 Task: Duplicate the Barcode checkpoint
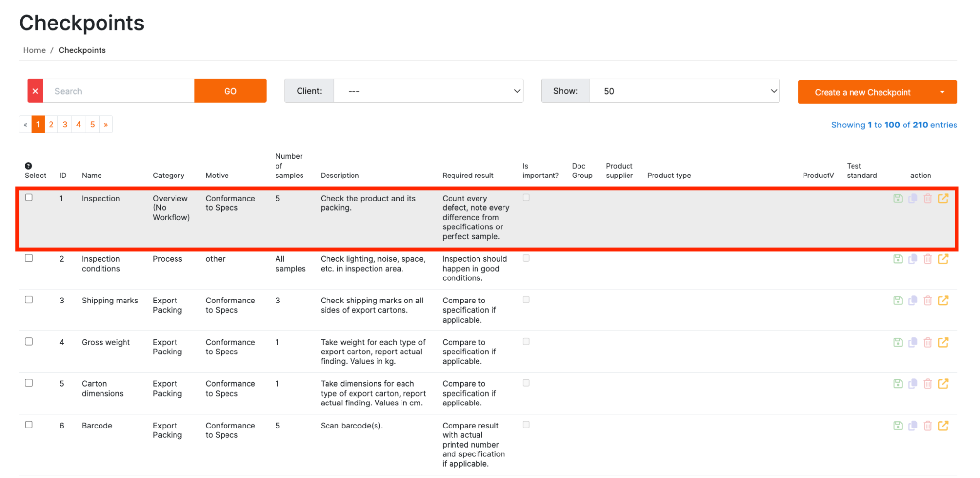912,426
